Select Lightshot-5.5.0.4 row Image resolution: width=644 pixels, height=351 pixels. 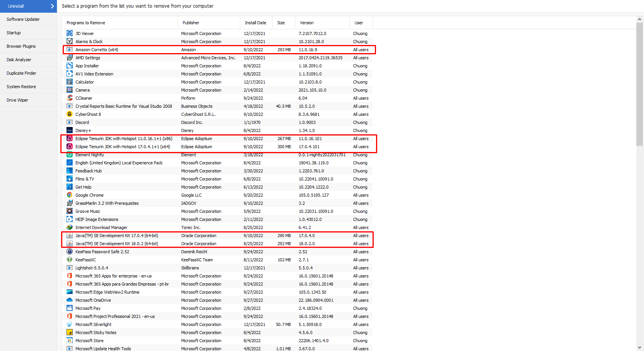click(x=217, y=268)
